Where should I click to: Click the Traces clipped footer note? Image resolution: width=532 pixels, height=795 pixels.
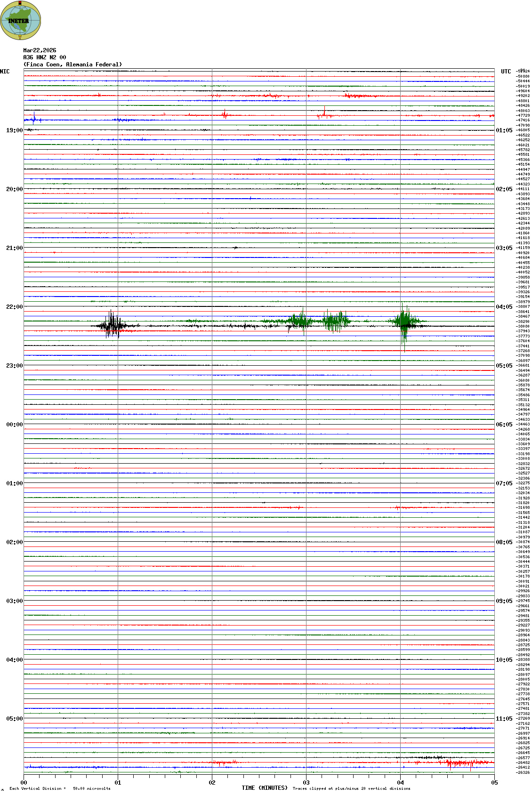click(351, 788)
